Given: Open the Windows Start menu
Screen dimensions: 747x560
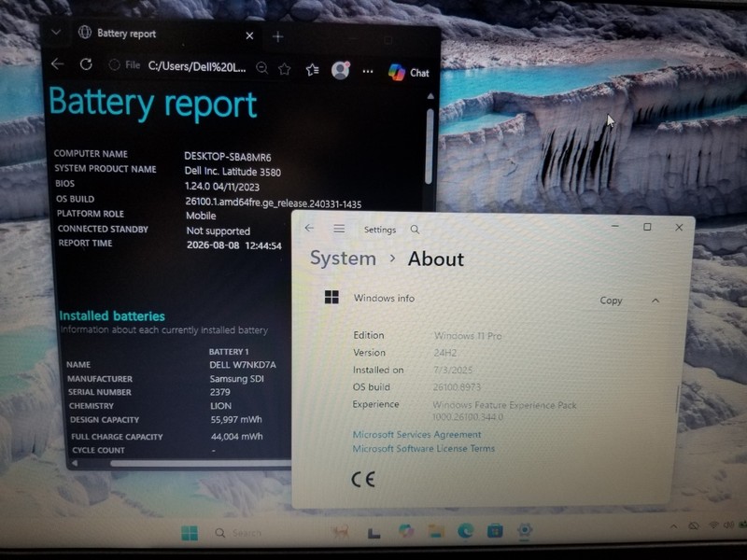Looking at the screenshot, I should (190, 533).
